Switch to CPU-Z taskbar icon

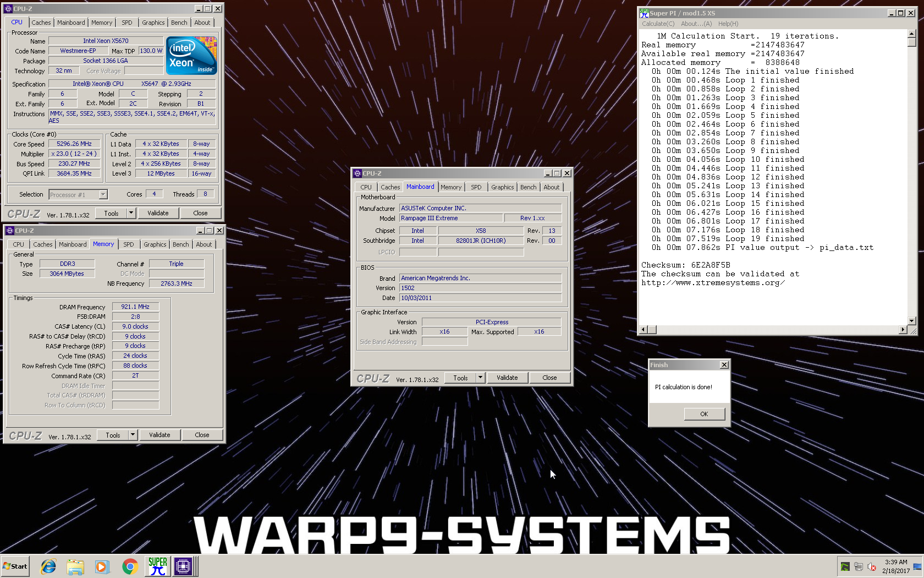click(183, 566)
